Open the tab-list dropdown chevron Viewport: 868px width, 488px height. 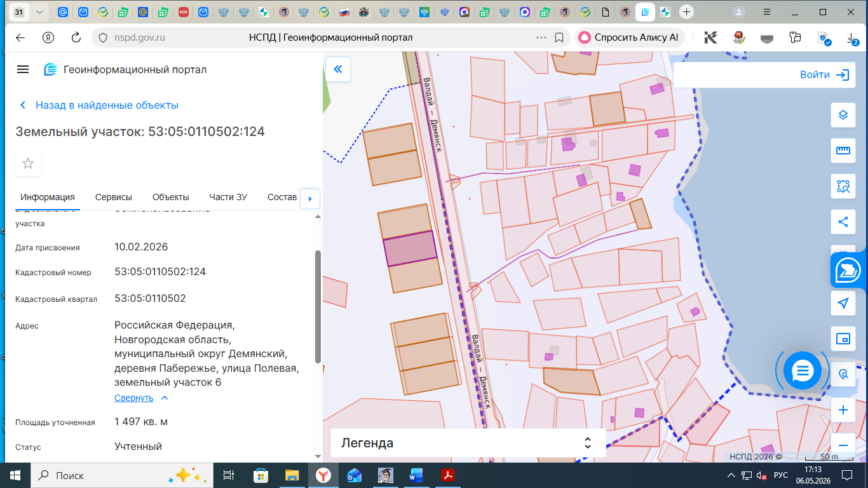pos(41,12)
